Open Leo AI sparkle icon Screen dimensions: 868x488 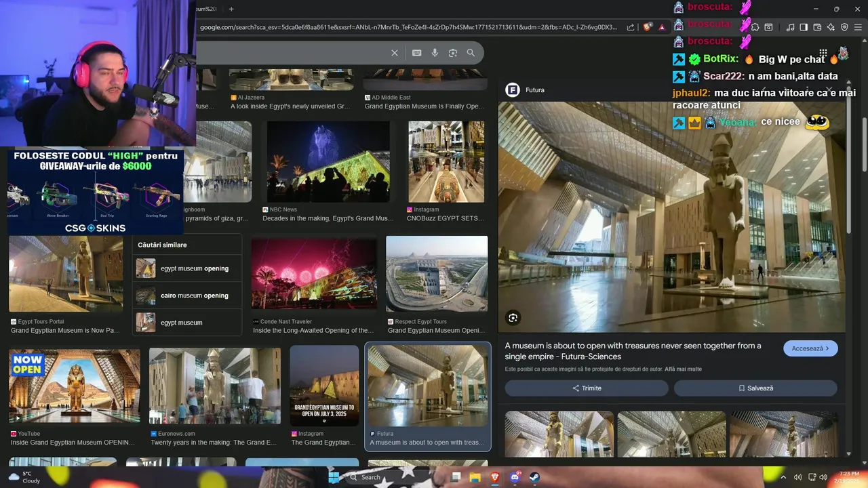pyautogui.click(x=831, y=27)
